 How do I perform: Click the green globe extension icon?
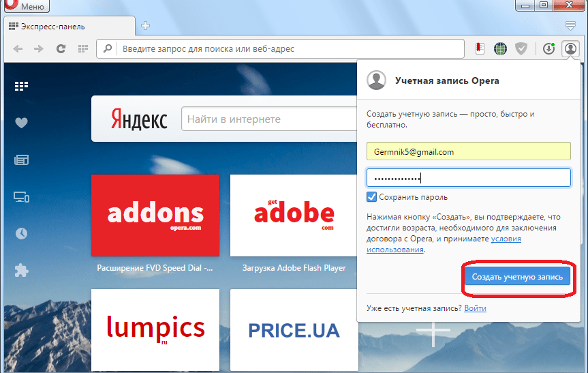click(x=500, y=48)
